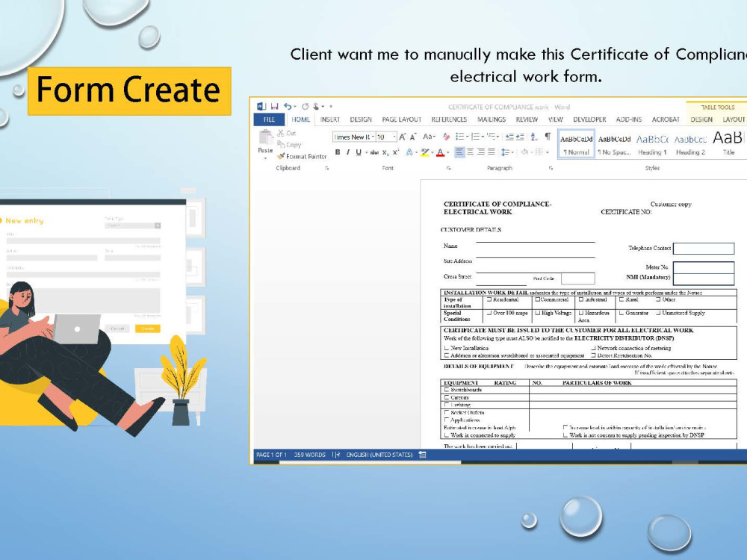Check the High Voltage checkbox
747x560 pixels.
[537, 313]
